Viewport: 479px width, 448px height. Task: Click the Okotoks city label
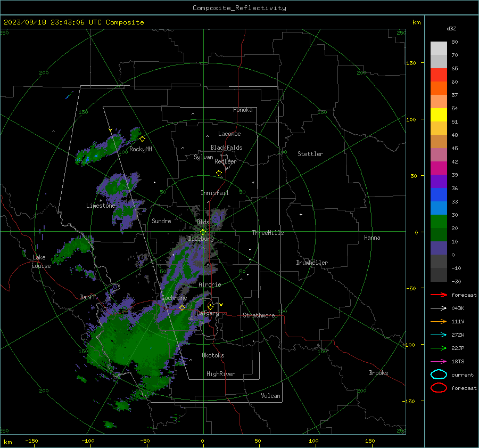click(x=213, y=355)
